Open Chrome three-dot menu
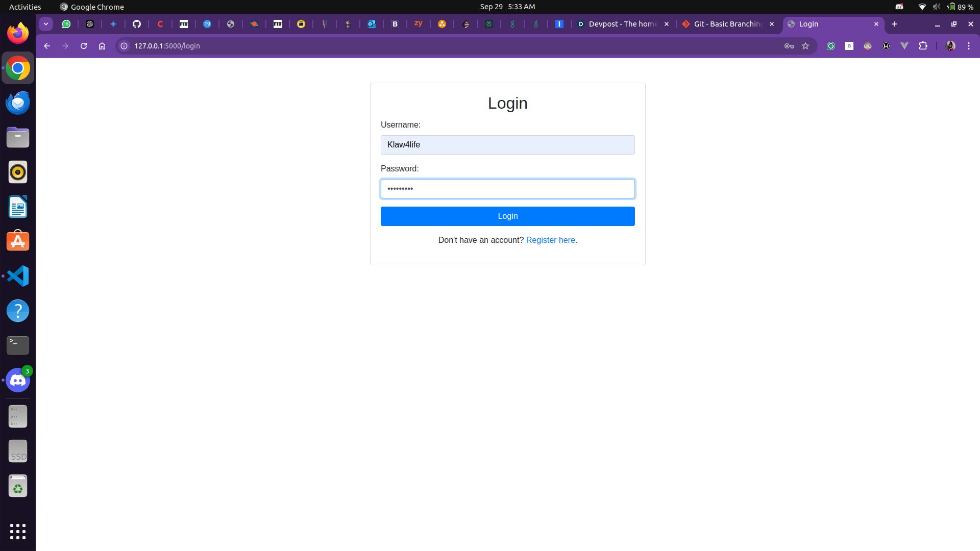Screen dimensions: 980x551 (969, 46)
